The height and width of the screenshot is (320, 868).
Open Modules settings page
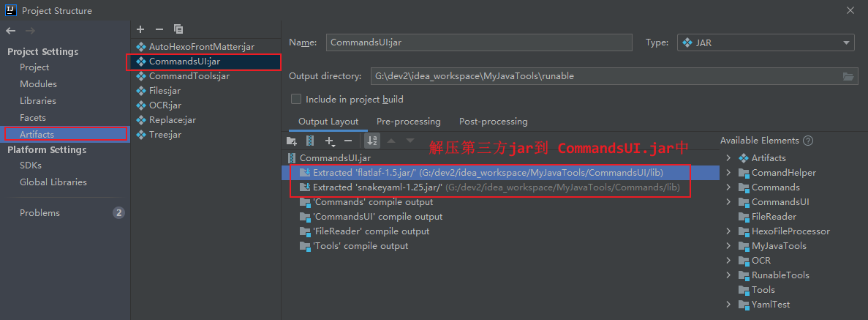point(38,83)
